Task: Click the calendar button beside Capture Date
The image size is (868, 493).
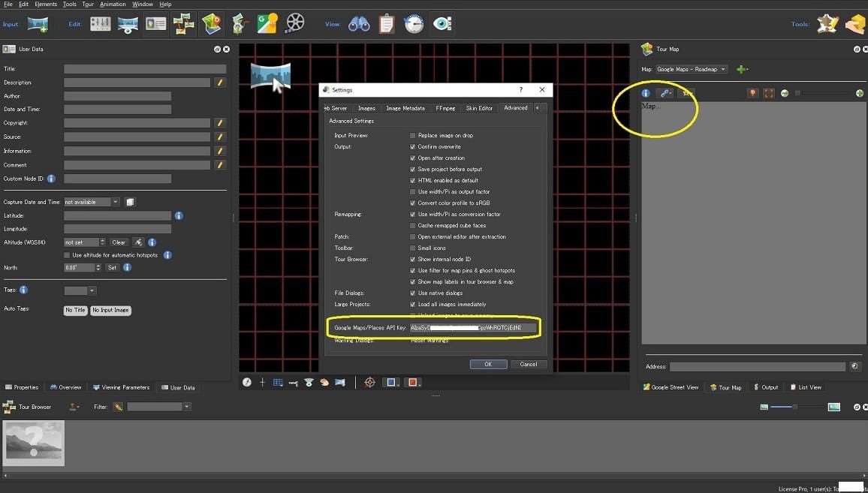Action: pyautogui.click(x=130, y=202)
